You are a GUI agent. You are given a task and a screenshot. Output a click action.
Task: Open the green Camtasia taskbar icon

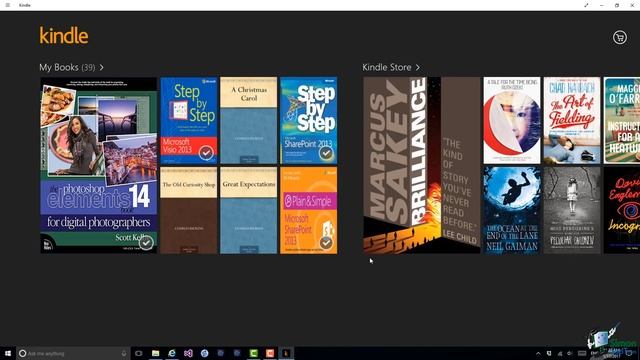pos(253,353)
